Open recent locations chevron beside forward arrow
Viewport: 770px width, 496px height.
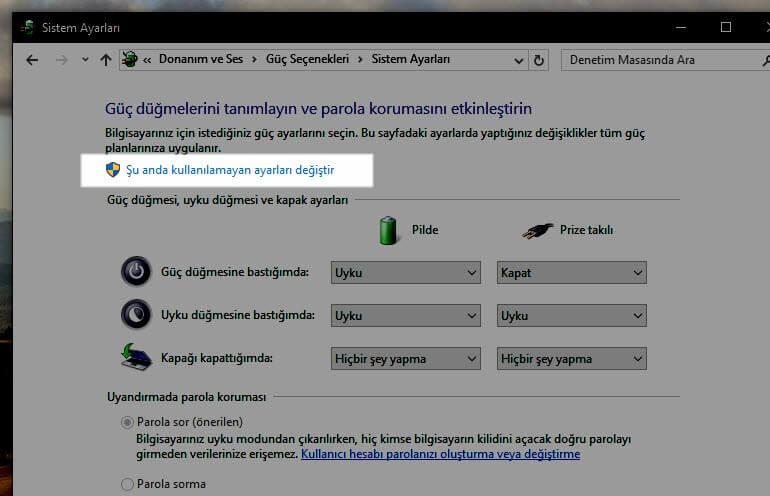pyautogui.click(x=85, y=60)
